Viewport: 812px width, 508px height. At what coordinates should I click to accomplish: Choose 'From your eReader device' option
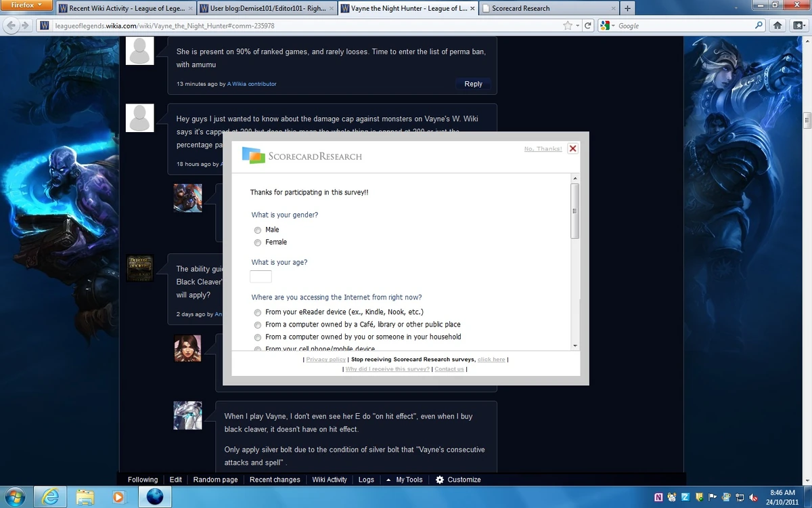258,312
